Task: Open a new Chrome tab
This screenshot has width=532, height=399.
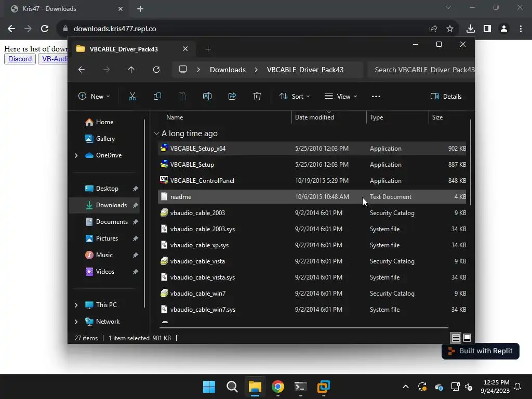Action: pyautogui.click(x=140, y=9)
